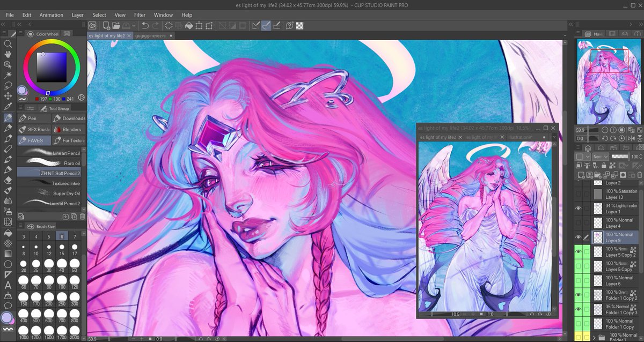Select the FAVES tool group button

pos(34,140)
